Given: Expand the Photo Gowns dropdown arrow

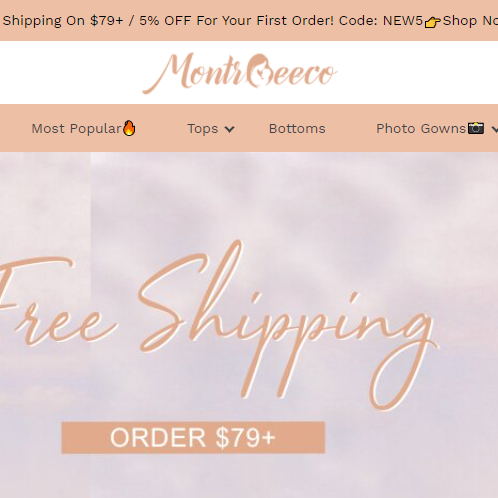Looking at the screenshot, I should tap(495, 129).
